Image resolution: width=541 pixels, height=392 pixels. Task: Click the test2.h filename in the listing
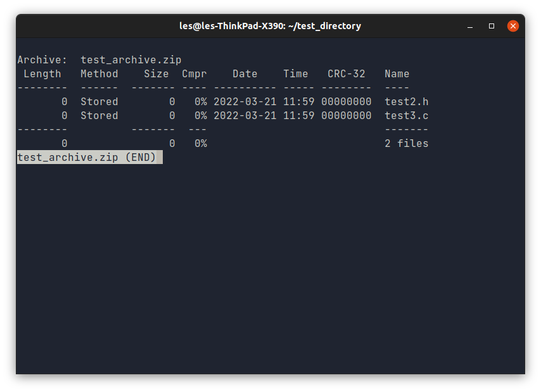pos(406,101)
